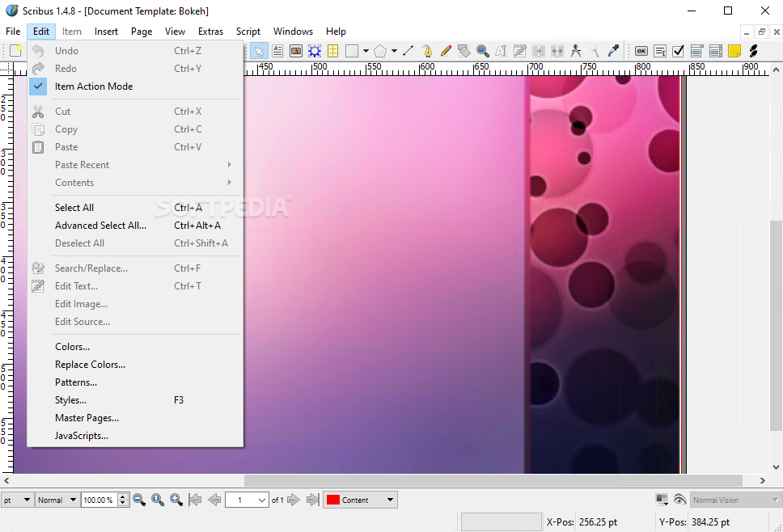Screen dimensions: 783x532
Task: Toggle the preview mode eye icon
Action: coord(679,500)
